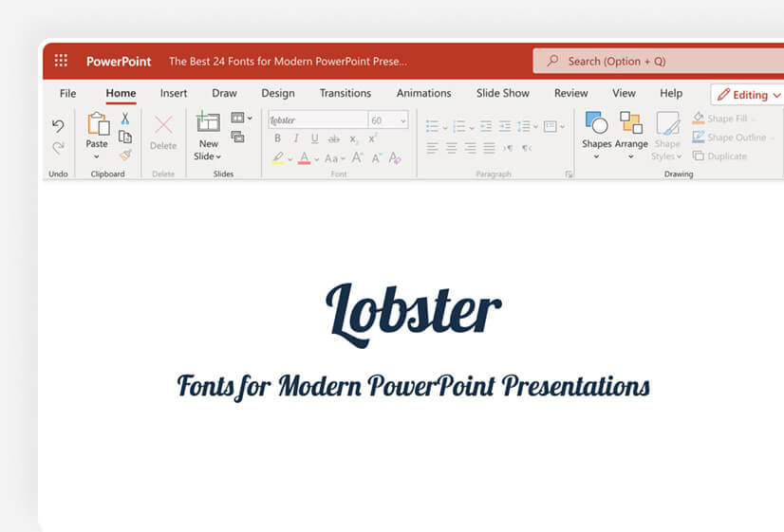Open the font size 60 dropdown
This screenshot has height=532, width=784.
tap(402, 120)
